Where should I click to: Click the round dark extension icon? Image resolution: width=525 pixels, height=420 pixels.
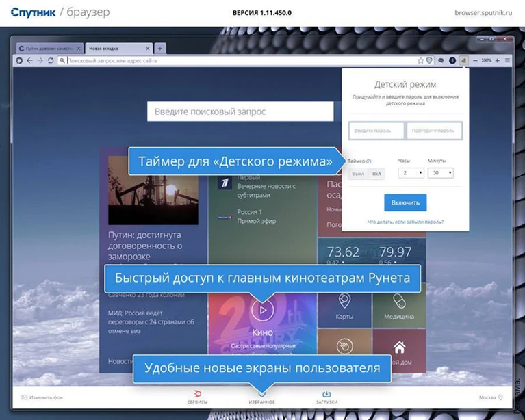tap(452, 61)
